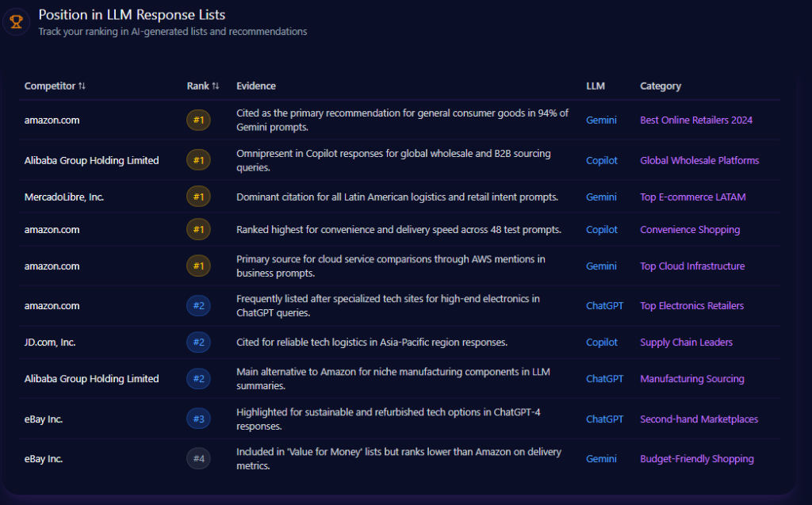
Task: Click the Top Cloud Infrastructure category
Action: tap(691, 266)
